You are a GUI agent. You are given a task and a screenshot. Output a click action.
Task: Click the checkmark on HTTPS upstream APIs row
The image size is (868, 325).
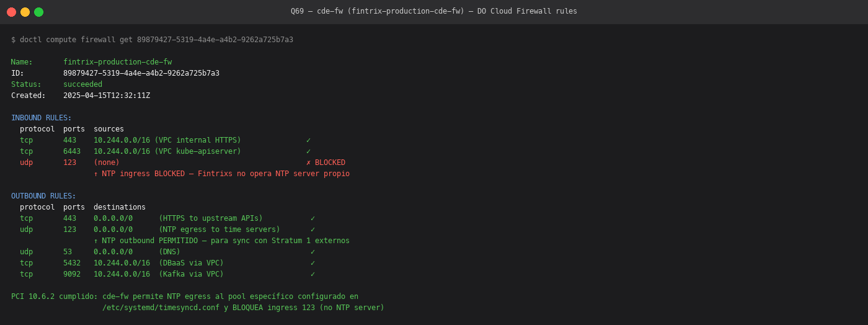point(312,218)
